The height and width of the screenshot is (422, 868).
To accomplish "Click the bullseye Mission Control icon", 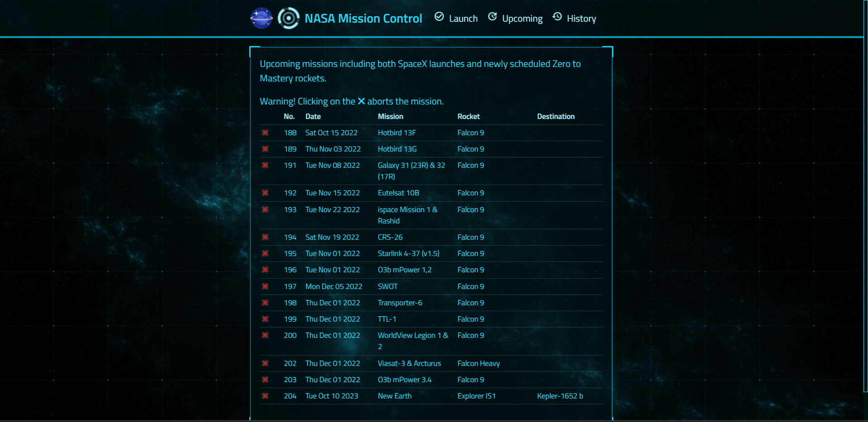I will [289, 18].
